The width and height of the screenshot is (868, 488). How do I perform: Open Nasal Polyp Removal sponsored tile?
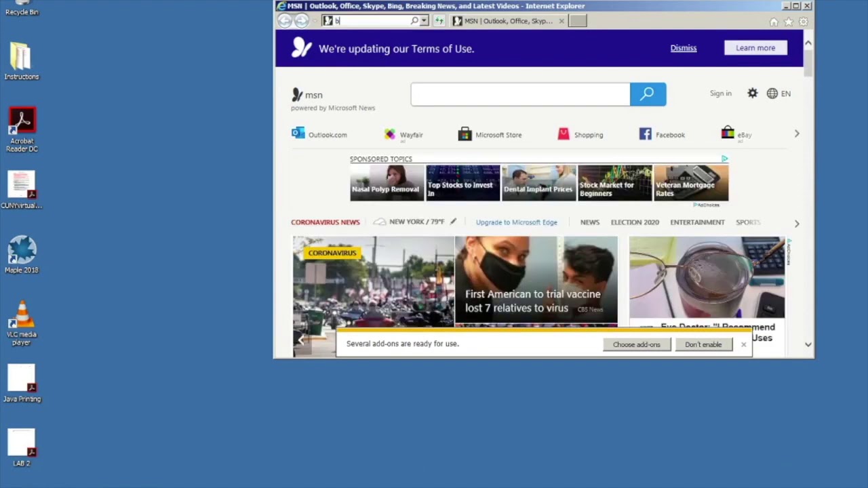tap(387, 183)
